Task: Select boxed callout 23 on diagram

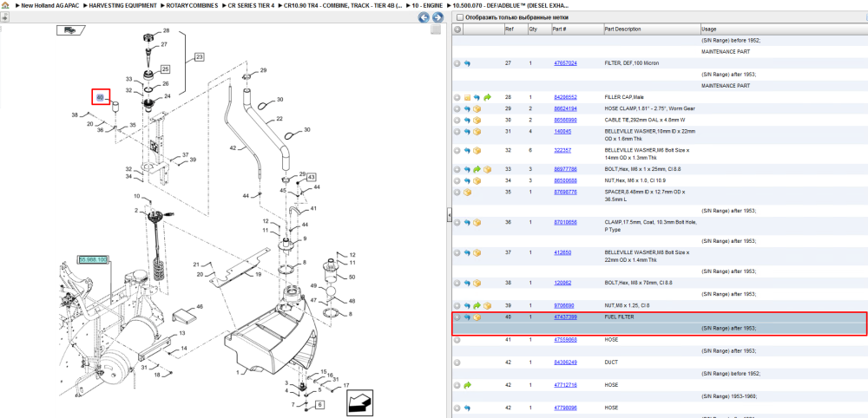Action: click(200, 57)
